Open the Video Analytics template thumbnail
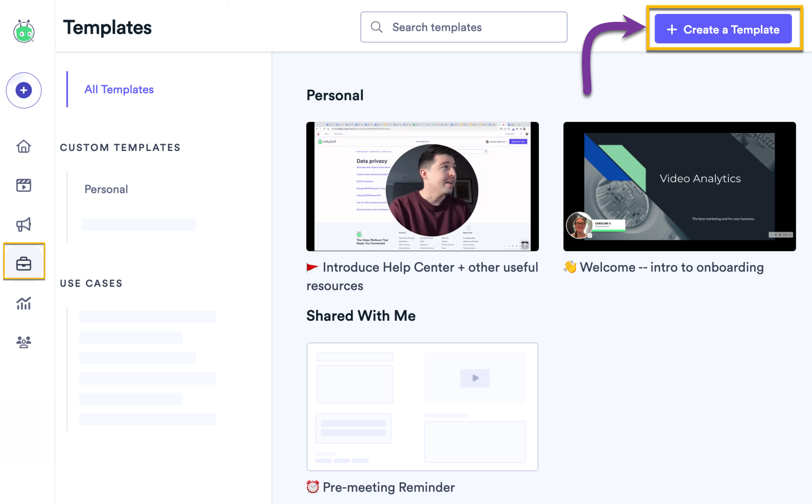 [679, 186]
